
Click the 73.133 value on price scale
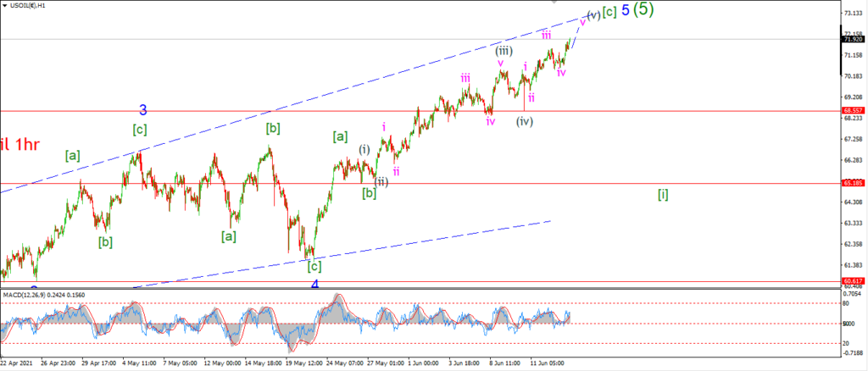tap(852, 12)
